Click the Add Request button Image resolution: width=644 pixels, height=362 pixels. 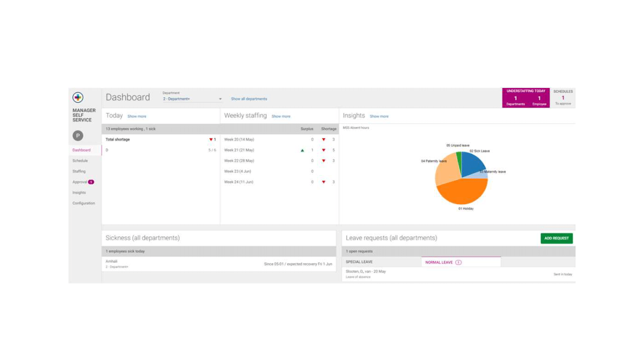[x=556, y=238]
